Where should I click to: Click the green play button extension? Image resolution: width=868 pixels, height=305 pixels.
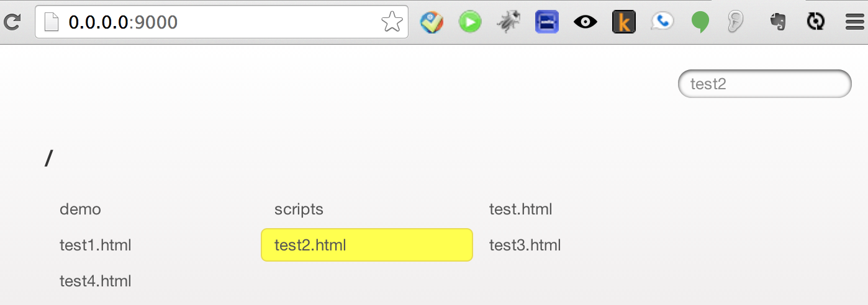point(469,23)
